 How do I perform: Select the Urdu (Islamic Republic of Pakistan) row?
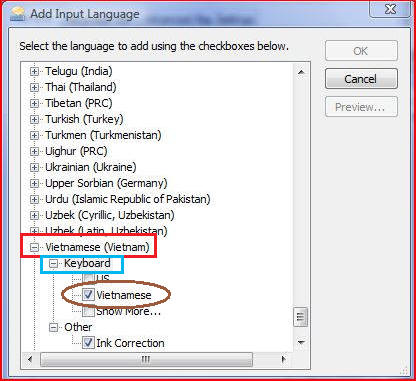pos(128,199)
